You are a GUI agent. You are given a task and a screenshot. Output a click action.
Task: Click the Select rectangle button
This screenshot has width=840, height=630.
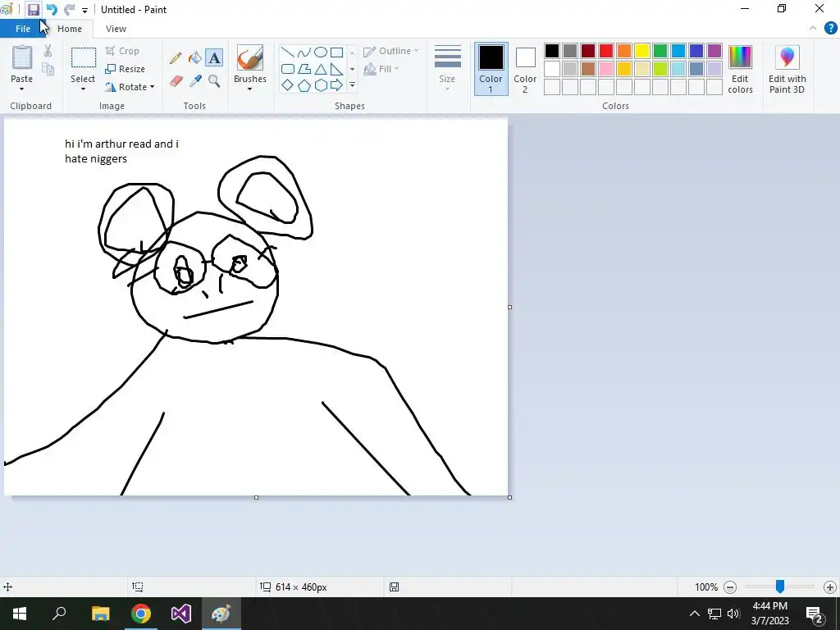click(84, 57)
